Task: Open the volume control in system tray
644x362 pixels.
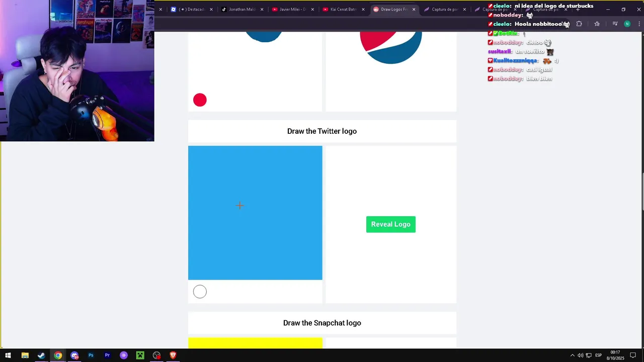Action: [x=580, y=355]
